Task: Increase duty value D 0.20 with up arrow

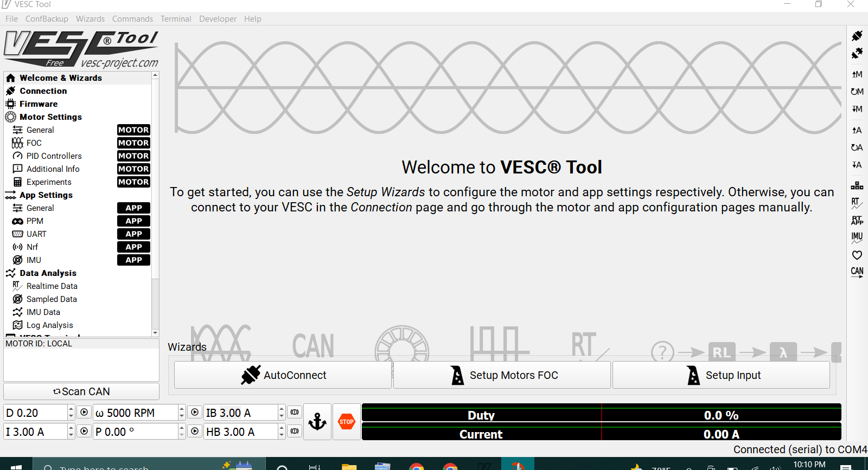Action: [x=71, y=409]
